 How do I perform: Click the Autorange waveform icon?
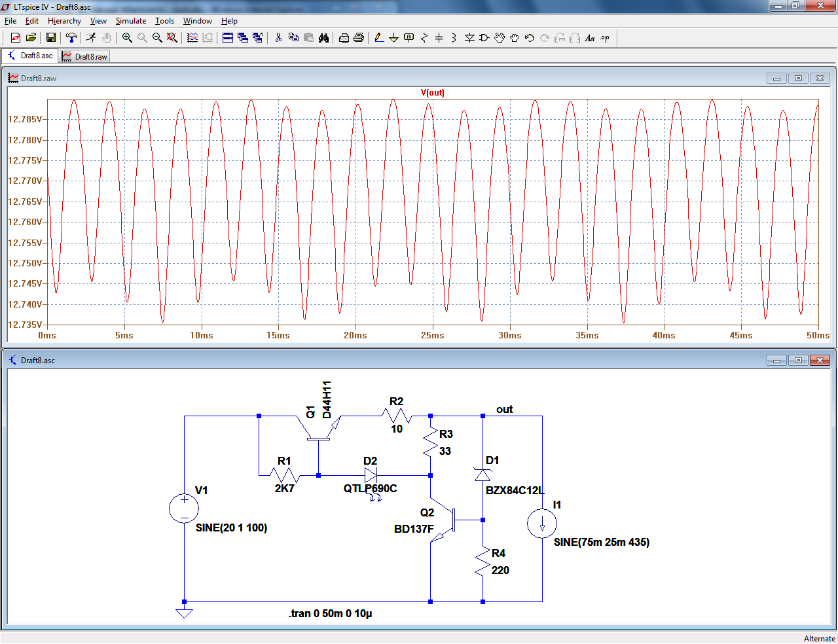click(x=208, y=38)
